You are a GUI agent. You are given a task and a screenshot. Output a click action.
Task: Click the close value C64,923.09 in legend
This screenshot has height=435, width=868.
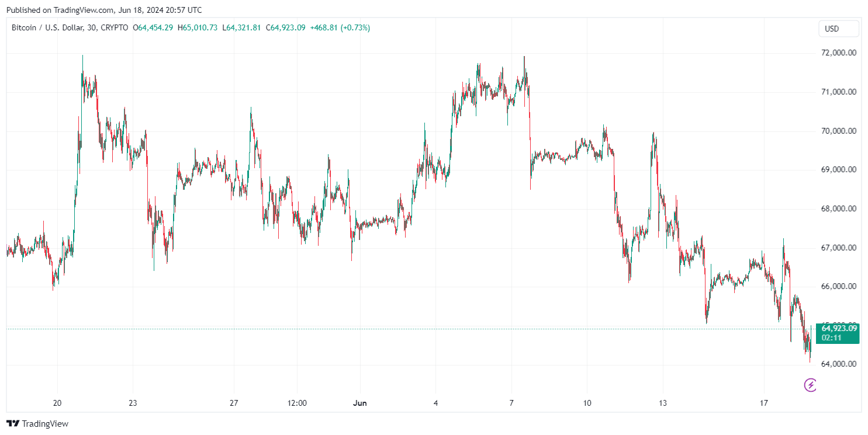[285, 27]
